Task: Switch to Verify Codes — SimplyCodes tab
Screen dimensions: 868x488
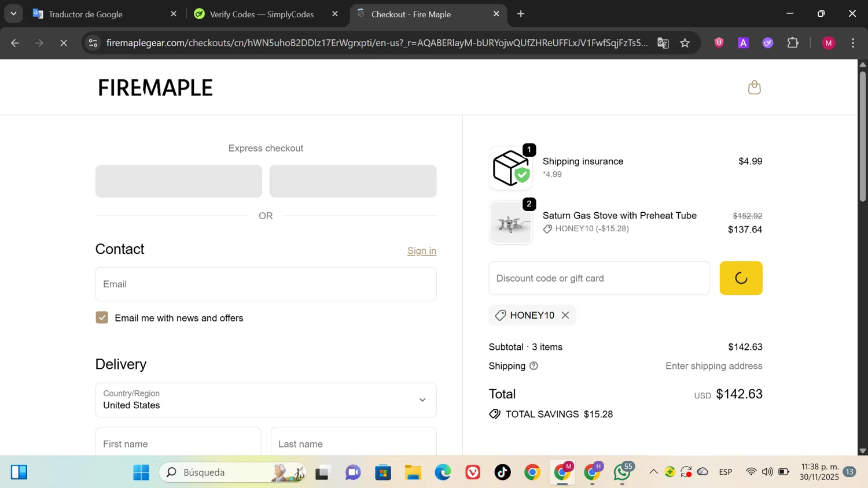Action: (x=266, y=14)
